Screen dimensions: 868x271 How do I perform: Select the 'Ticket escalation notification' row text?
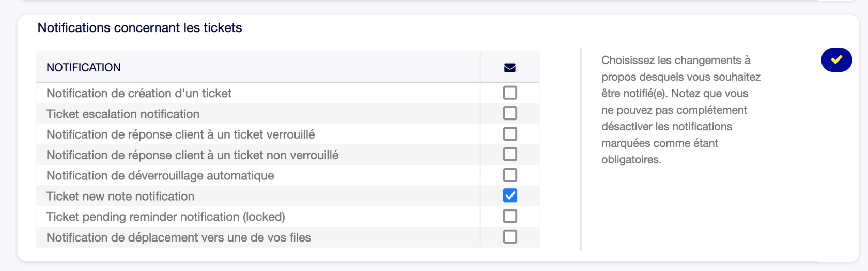pyautogui.click(x=123, y=114)
